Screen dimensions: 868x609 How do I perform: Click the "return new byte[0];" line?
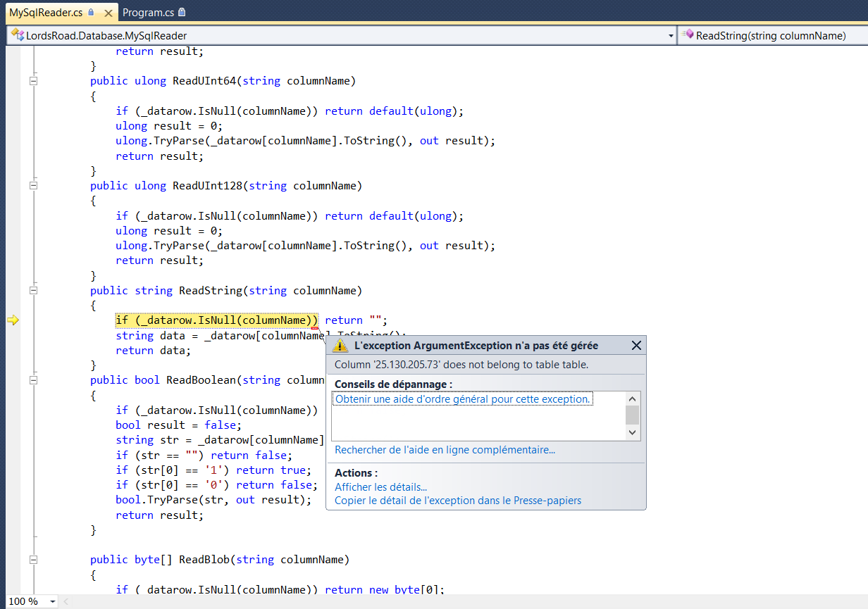[x=385, y=590]
